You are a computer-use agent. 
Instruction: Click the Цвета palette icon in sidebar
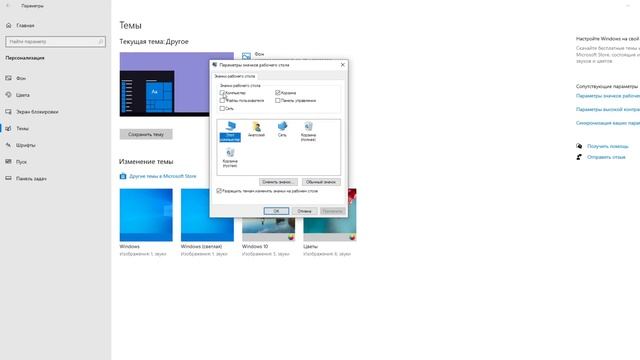[x=9, y=95]
